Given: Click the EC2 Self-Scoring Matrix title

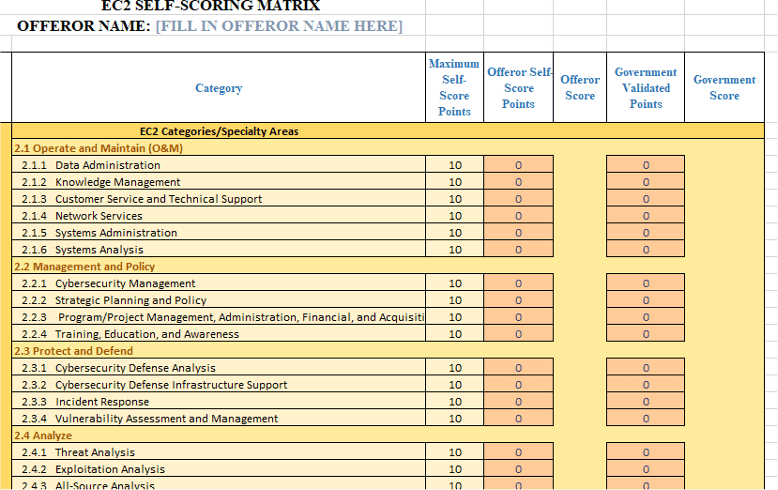Looking at the screenshot, I should [x=211, y=5].
